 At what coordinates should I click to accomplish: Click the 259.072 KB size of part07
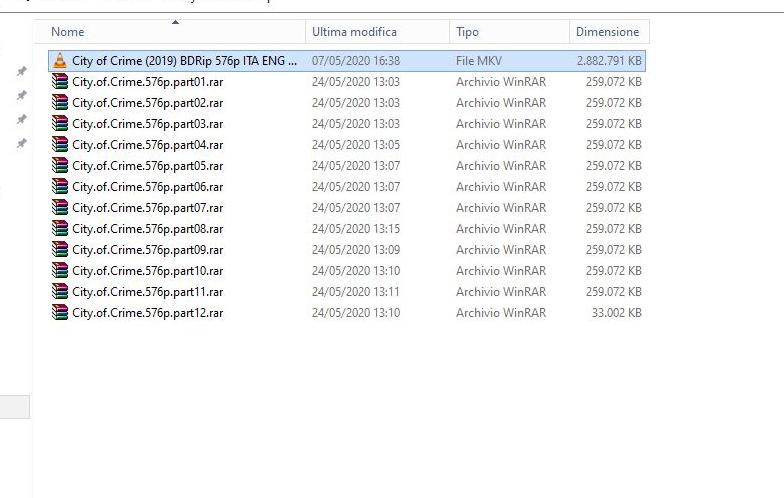pyautogui.click(x=614, y=208)
